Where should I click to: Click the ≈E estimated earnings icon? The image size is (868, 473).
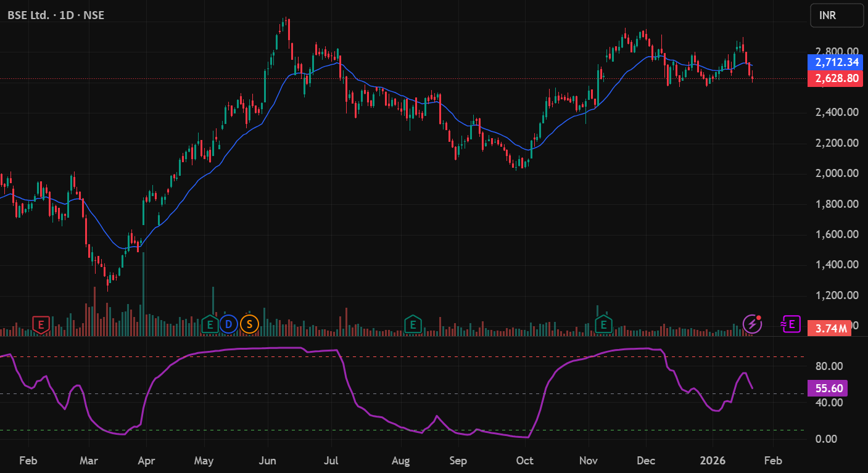point(791,324)
